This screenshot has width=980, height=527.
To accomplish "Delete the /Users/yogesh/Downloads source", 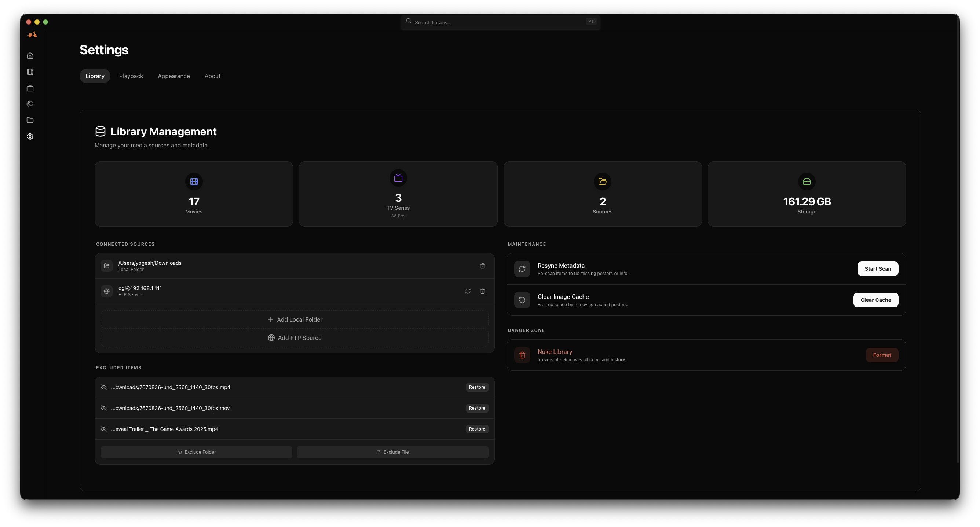I will coord(482,266).
